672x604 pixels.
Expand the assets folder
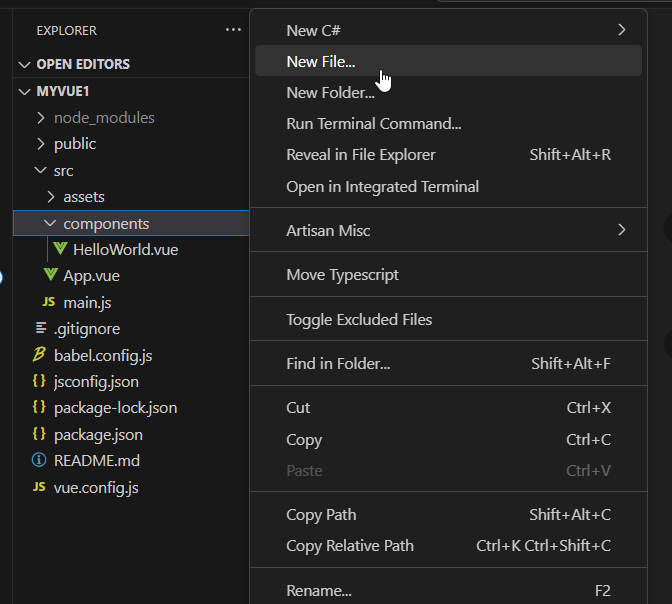pos(50,197)
